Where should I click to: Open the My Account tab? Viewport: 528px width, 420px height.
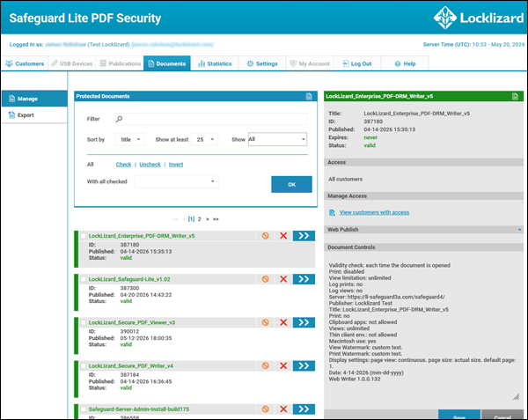[310, 63]
